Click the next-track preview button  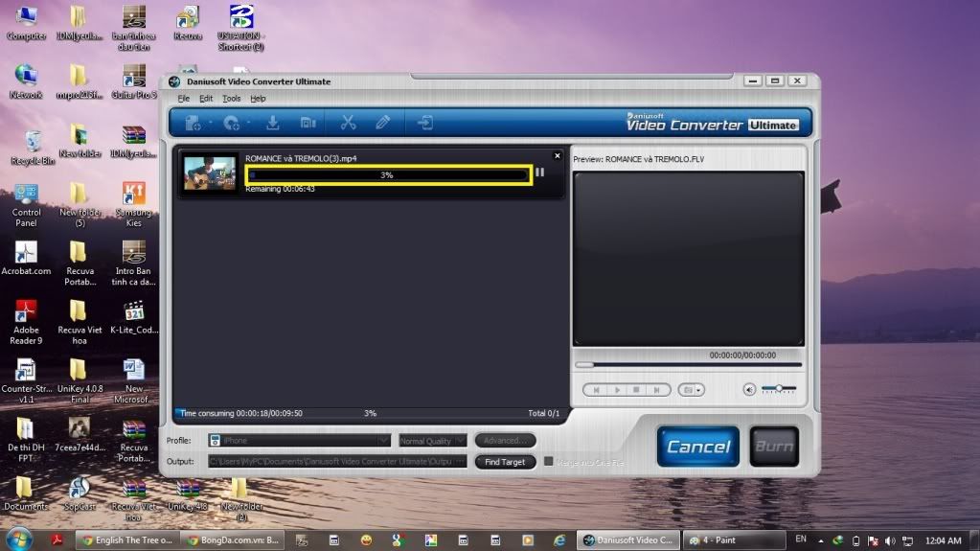[656, 390]
